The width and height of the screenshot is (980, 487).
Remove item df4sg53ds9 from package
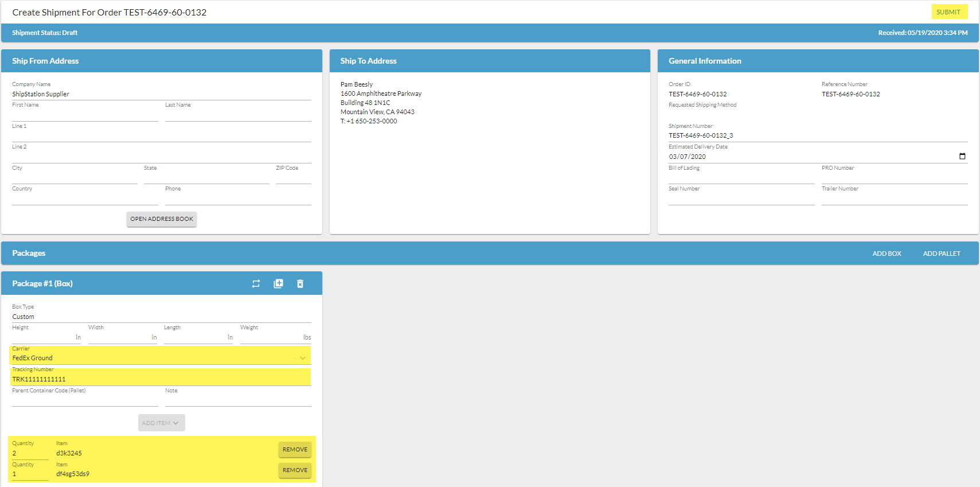tap(295, 470)
